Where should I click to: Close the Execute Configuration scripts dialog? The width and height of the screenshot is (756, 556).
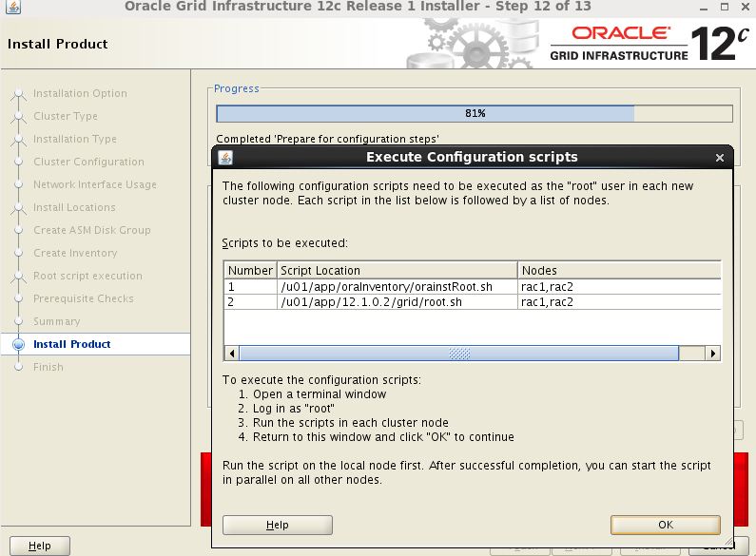(x=720, y=158)
